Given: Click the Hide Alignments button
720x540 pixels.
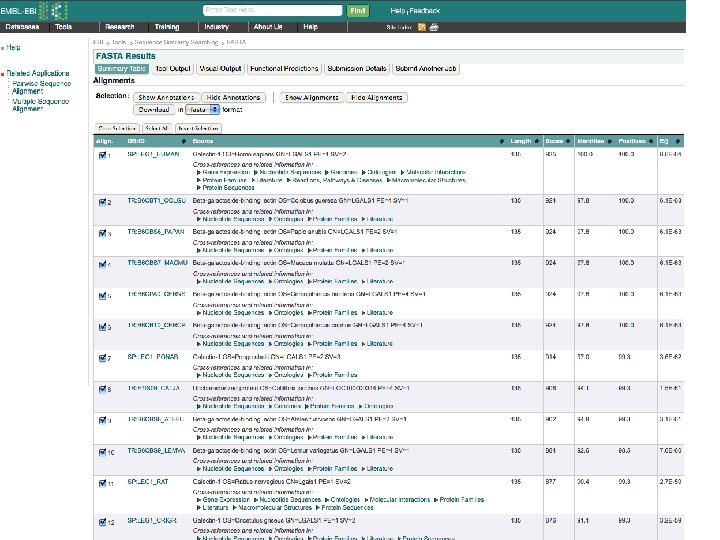Looking at the screenshot, I should point(377,98).
